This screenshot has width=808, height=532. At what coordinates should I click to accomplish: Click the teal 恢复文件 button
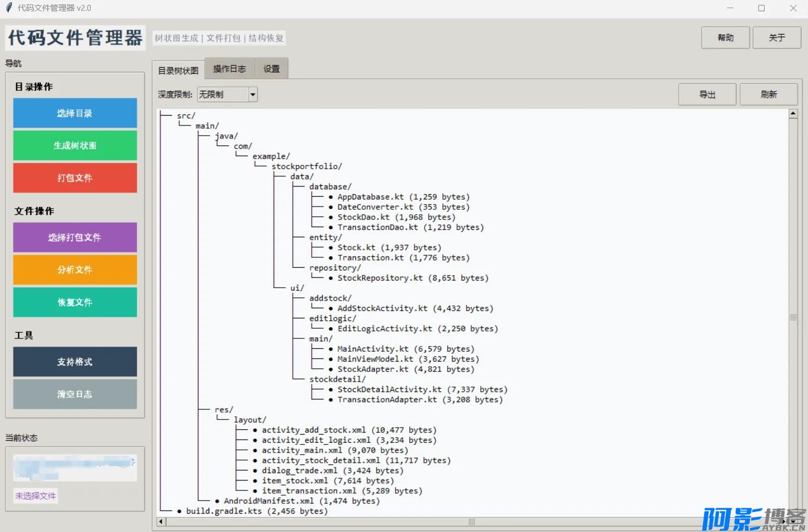[x=75, y=302]
